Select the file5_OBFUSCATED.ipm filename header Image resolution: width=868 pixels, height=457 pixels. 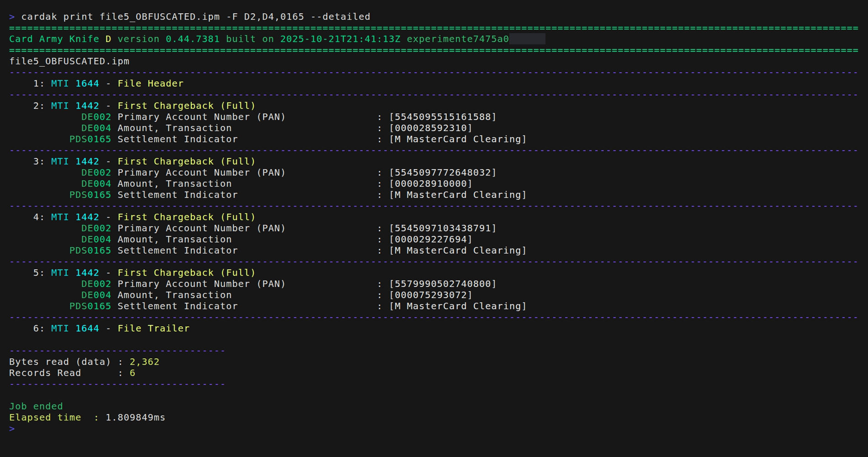click(69, 61)
